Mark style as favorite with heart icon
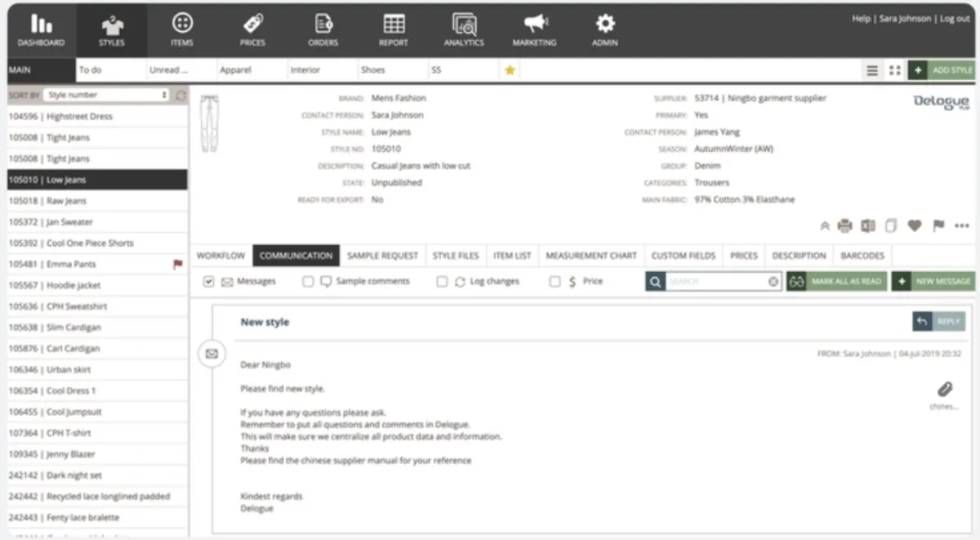The width and height of the screenshot is (980, 540). coord(914,225)
